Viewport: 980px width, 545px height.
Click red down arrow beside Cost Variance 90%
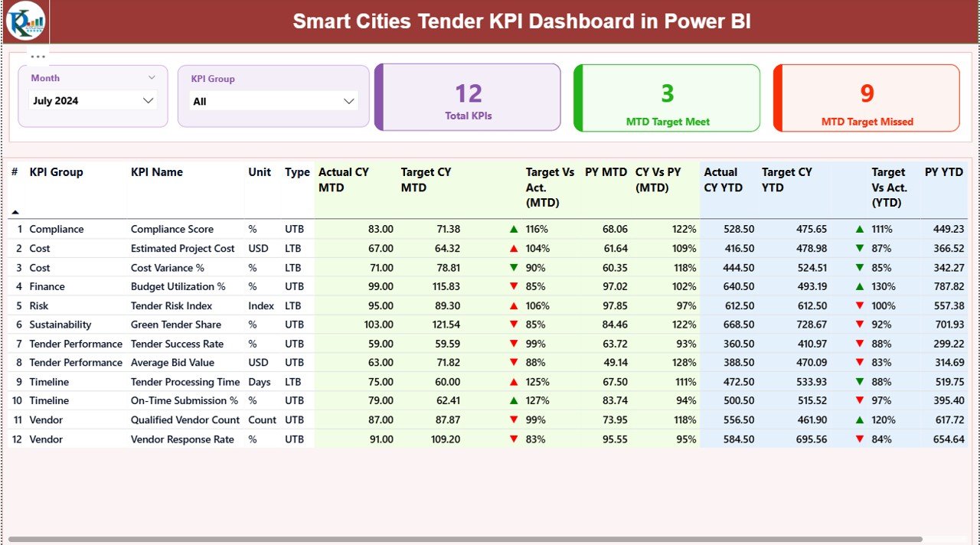point(513,267)
